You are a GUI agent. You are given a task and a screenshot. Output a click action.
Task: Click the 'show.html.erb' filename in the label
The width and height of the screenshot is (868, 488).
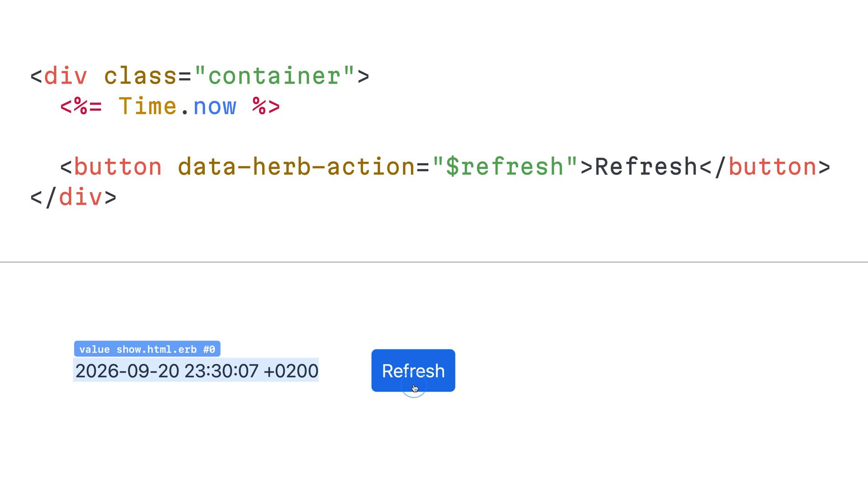(x=156, y=349)
